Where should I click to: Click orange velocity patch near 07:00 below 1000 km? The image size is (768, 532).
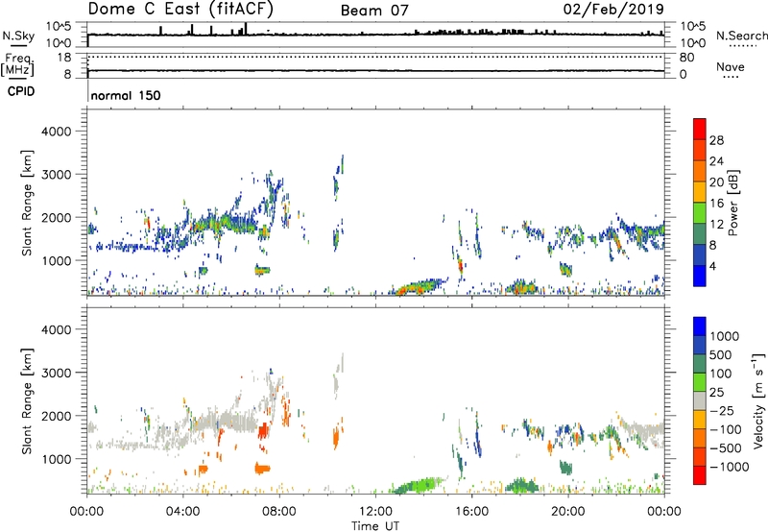coord(262,469)
